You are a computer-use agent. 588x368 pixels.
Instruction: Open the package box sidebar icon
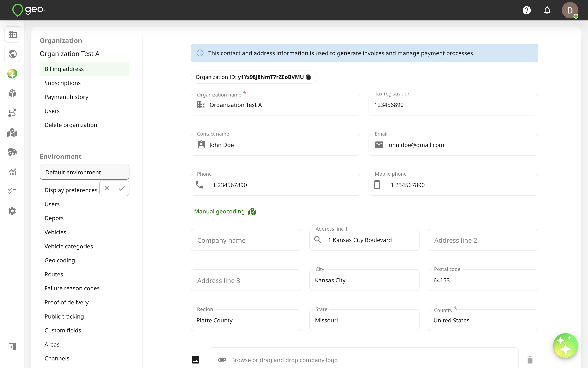(12, 93)
